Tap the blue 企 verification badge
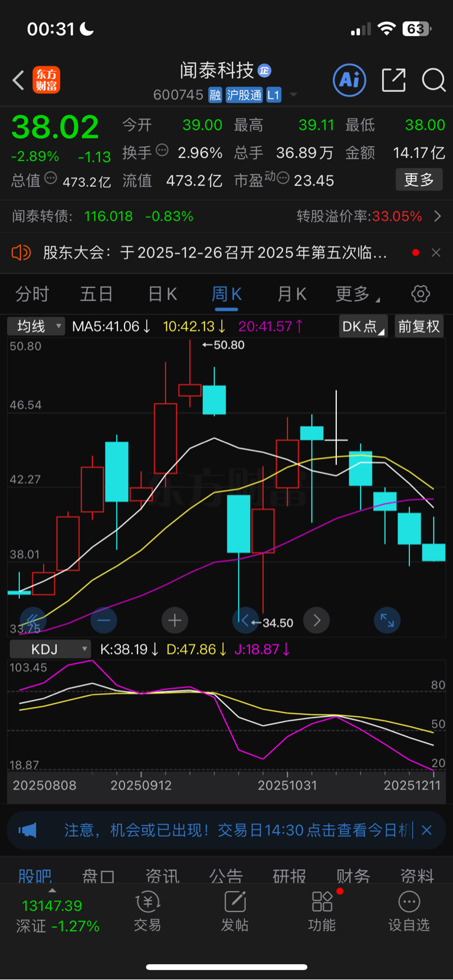 [265, 71]
